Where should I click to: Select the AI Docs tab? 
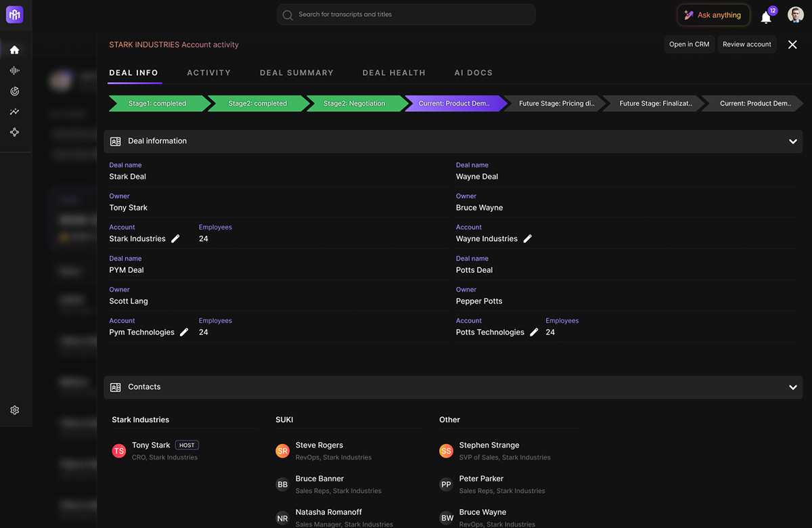coord(474,72)
